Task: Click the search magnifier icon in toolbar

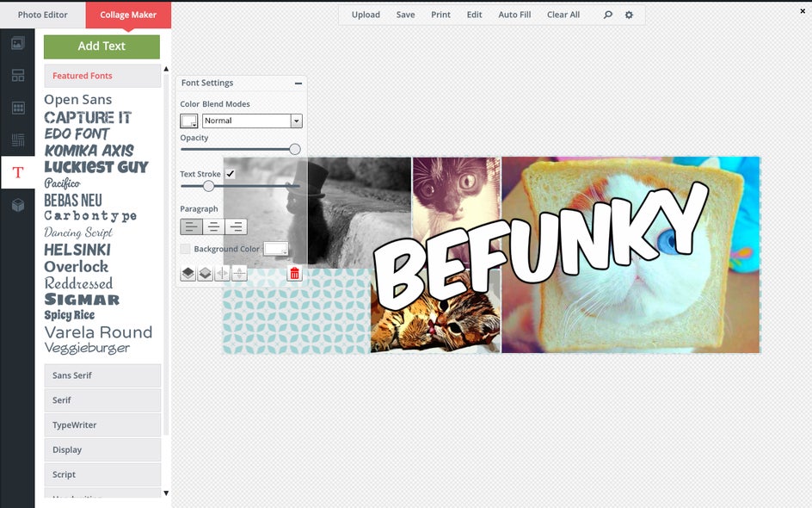Action: [608, 15]
